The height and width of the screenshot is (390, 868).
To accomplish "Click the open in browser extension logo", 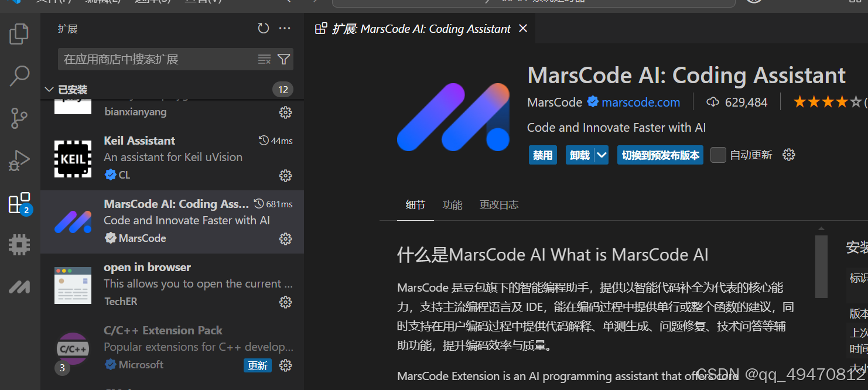I will point(73,285).
